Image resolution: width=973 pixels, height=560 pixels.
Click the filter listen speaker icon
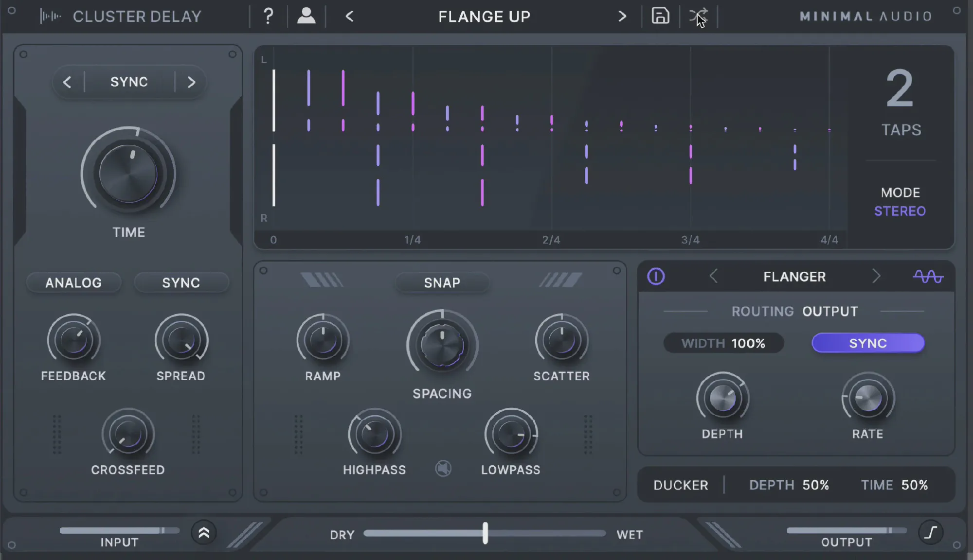[x=443, y=469]
